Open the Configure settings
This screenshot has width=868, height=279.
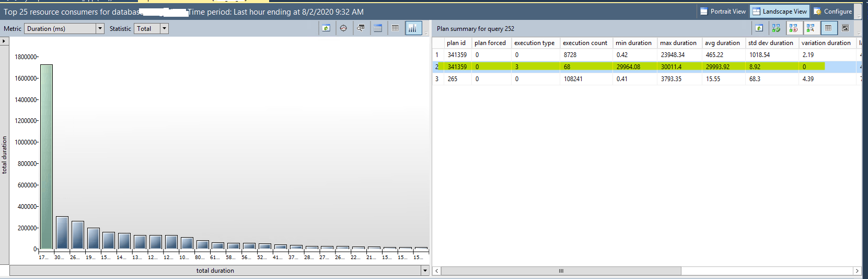[x=832, y=12]
